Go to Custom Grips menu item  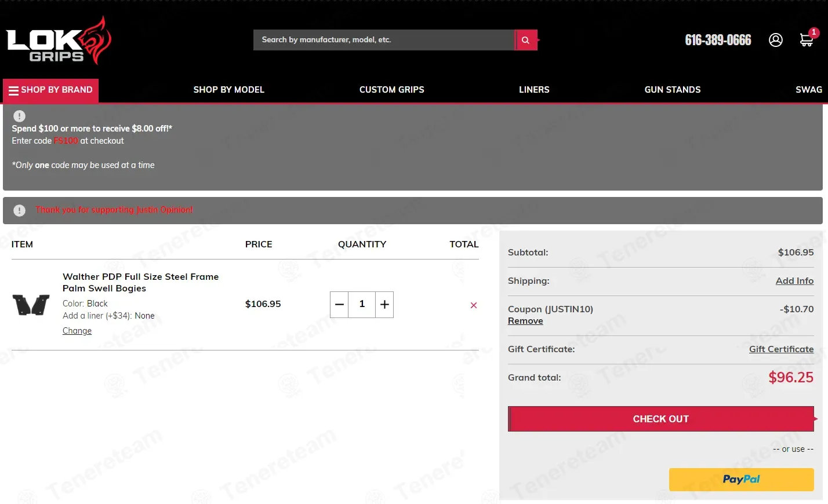pyautogui.click(x=392, y=90)
